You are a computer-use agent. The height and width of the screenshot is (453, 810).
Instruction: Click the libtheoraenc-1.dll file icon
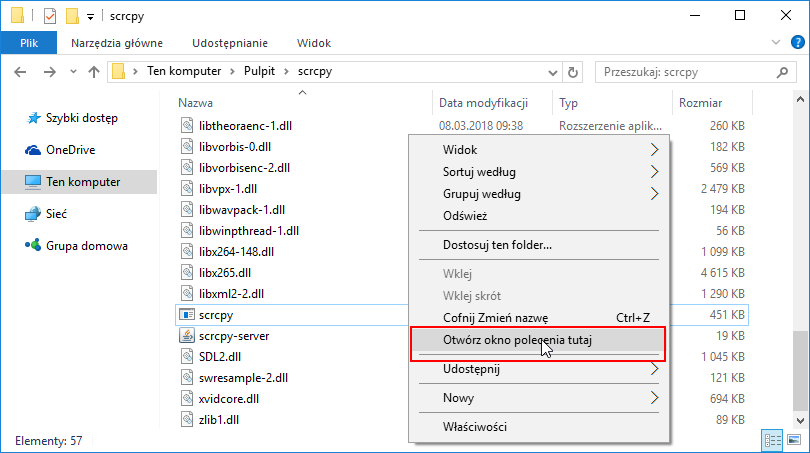point(186,126)
